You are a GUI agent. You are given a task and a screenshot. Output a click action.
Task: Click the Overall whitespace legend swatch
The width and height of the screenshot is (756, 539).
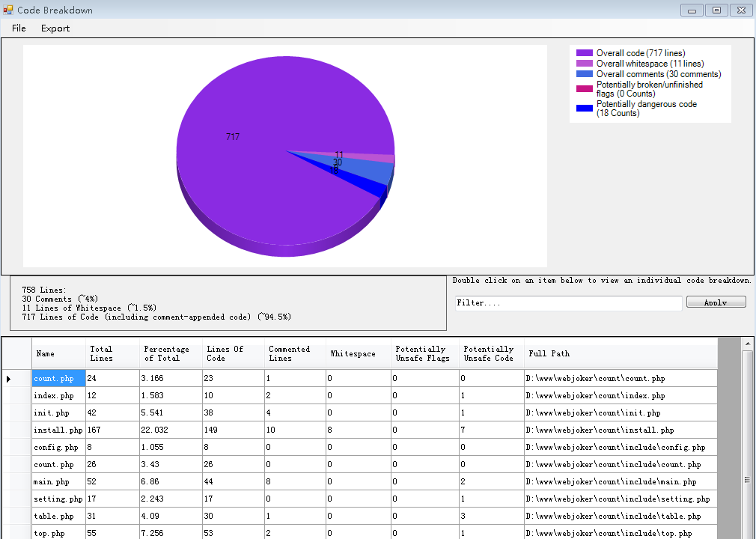[x=584, y=64]
